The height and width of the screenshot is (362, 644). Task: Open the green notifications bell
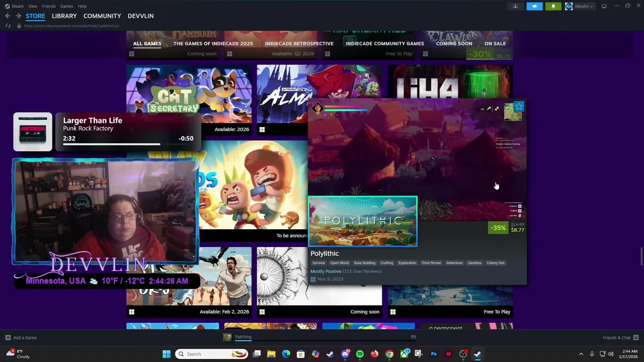point(553,6)
